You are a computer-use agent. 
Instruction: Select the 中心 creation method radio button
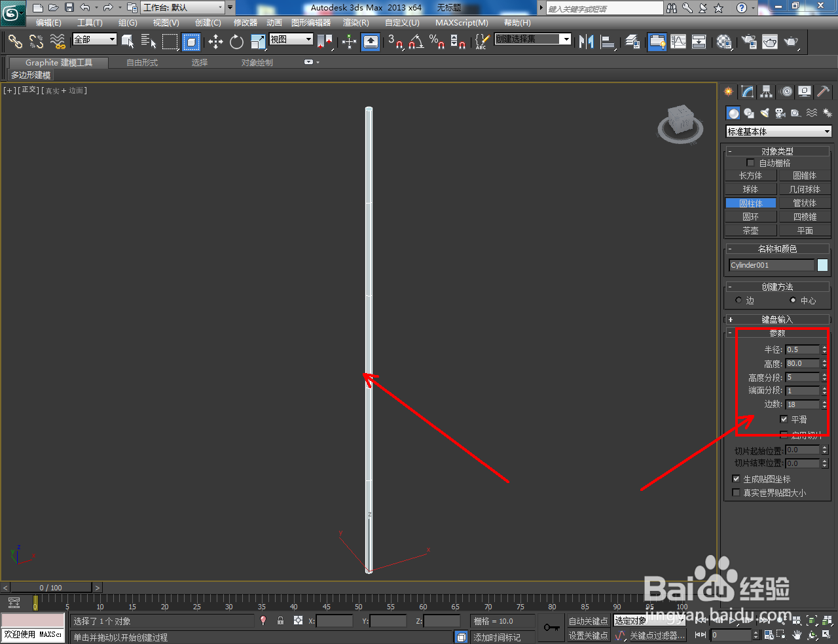(793, 300)
